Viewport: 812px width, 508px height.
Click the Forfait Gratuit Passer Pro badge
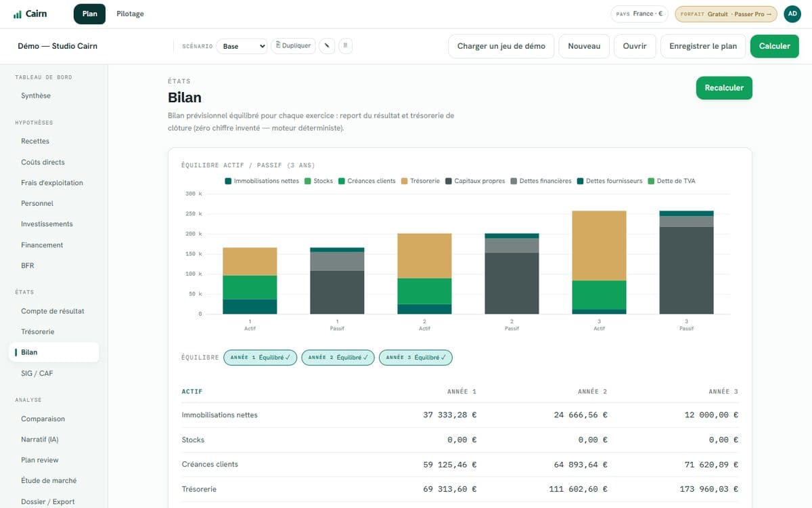coord(726,14)
